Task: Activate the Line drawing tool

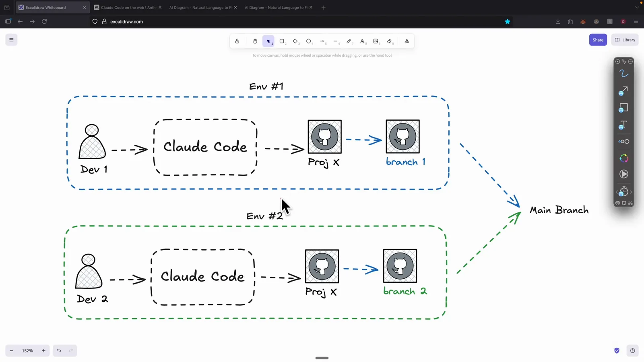Action: pyautogui.click(x=336, y=41)
